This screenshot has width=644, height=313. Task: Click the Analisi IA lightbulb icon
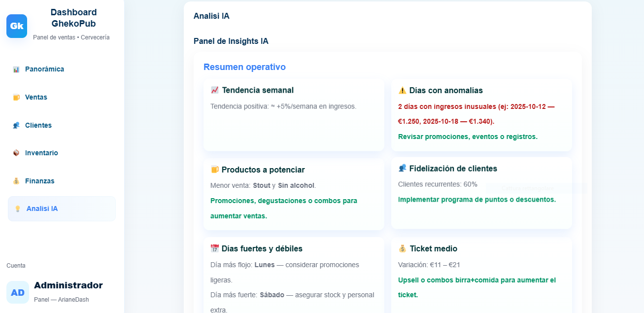pos(18,209)
